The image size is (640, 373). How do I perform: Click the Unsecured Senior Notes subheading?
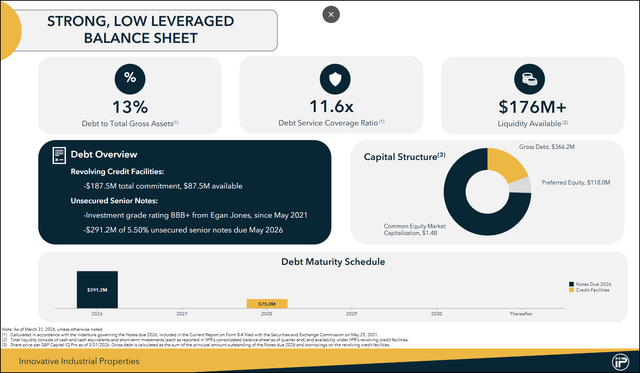pos(114,201)
